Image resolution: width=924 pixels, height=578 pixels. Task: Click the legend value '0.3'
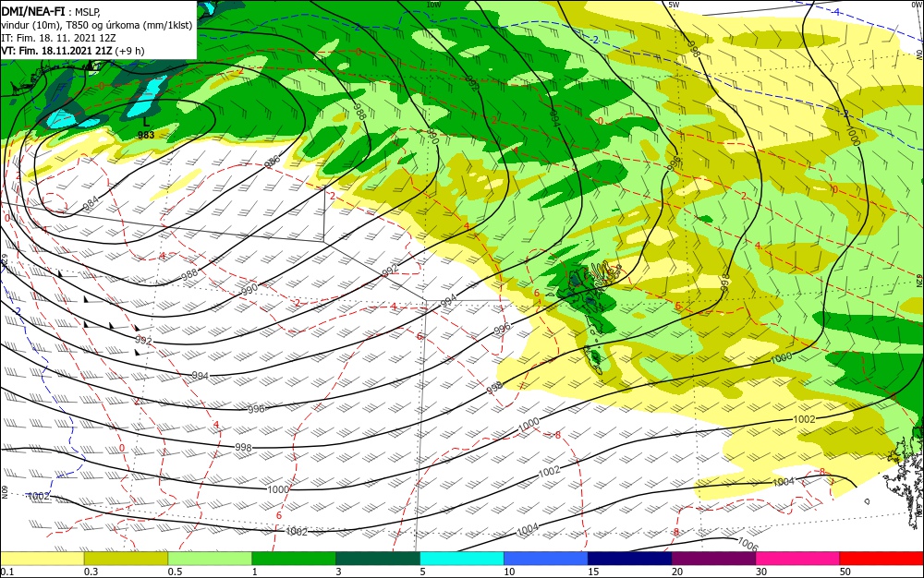[x=91, y=572]
